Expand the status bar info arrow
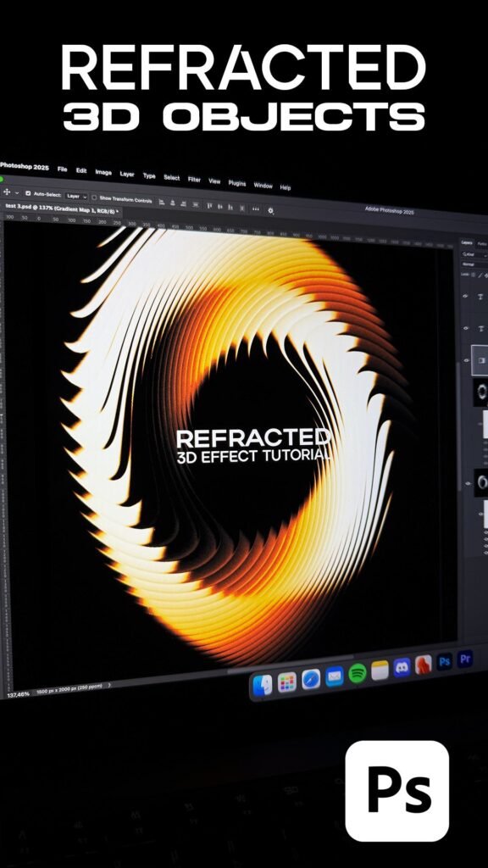The height and width of the screenshot is (868, 488). (109, 685)
